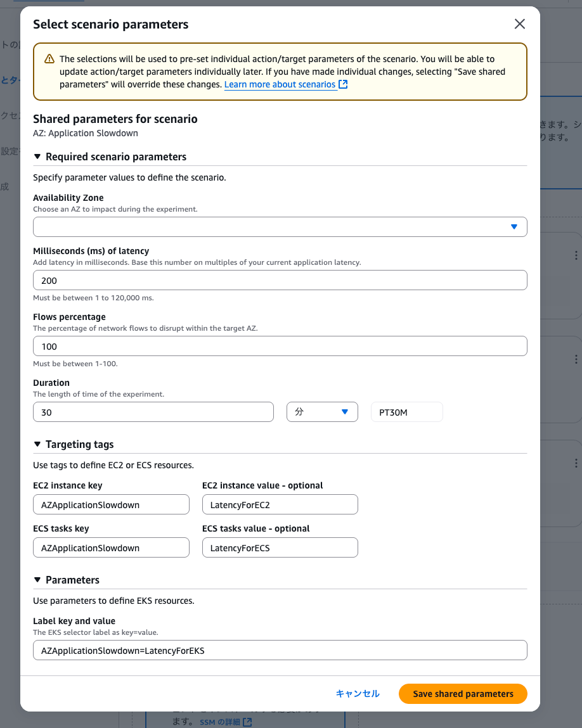Viewport: 582px width, 728px height.
Task: Click the Save shared parameters button
Action: click(x=463, y=694)
